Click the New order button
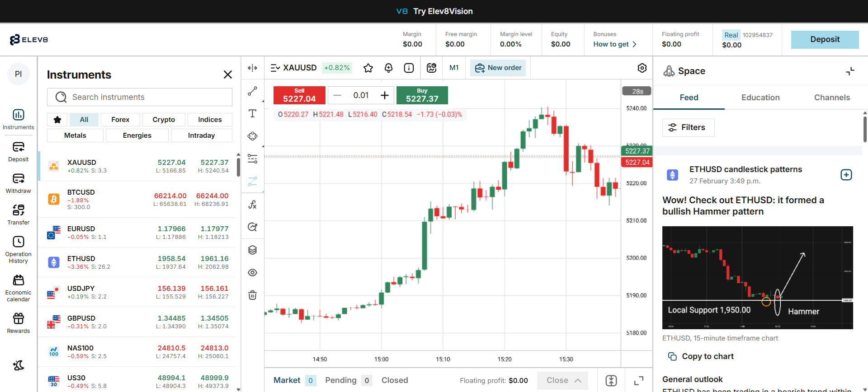The image size is (868, 392). click(498, 68)
